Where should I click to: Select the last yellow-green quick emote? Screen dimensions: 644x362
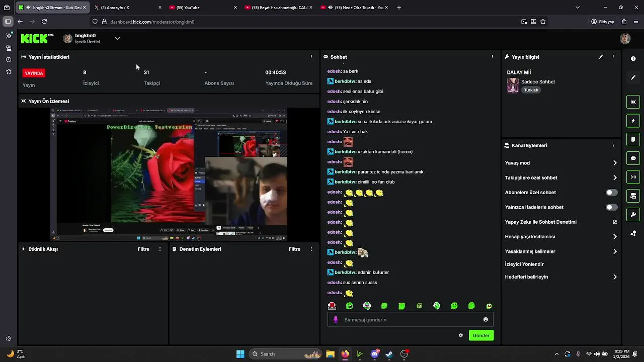click(489, 306)
